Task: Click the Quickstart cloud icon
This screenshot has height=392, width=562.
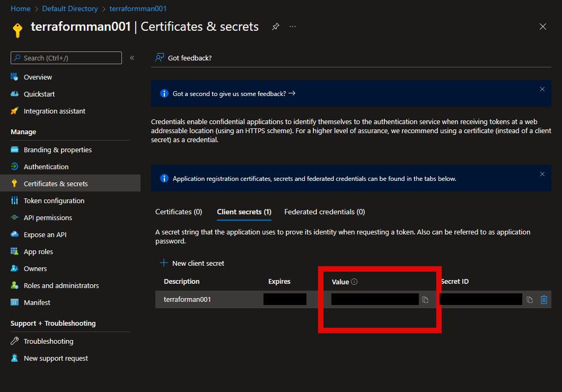Action: (x=14, y=94)
